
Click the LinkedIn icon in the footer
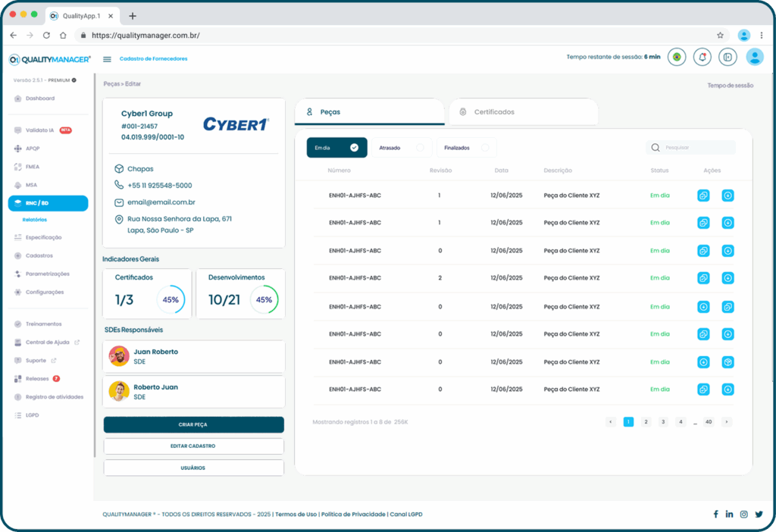pos(729,514)
